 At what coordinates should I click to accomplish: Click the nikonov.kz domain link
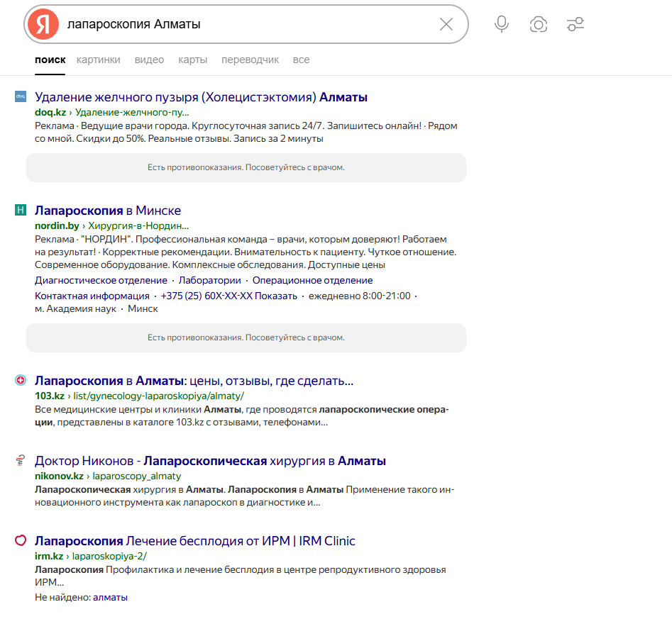[x=59, y=476]
